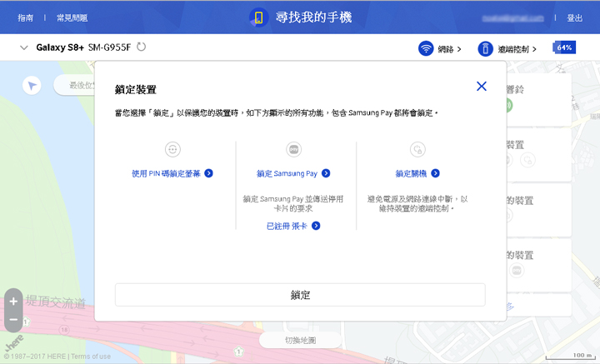Open 鎖定關機 link
600x364 pixels.
(411, 173)
